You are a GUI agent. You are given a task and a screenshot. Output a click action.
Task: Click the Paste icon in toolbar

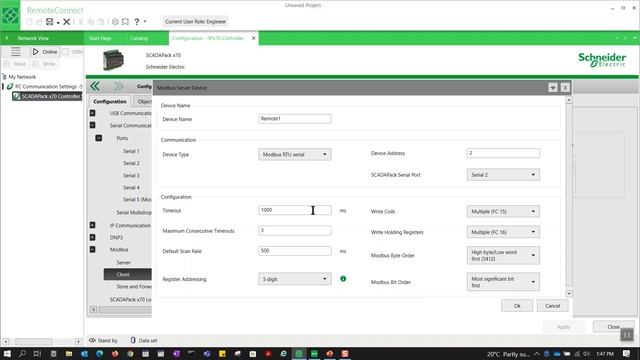pos(100,22)
